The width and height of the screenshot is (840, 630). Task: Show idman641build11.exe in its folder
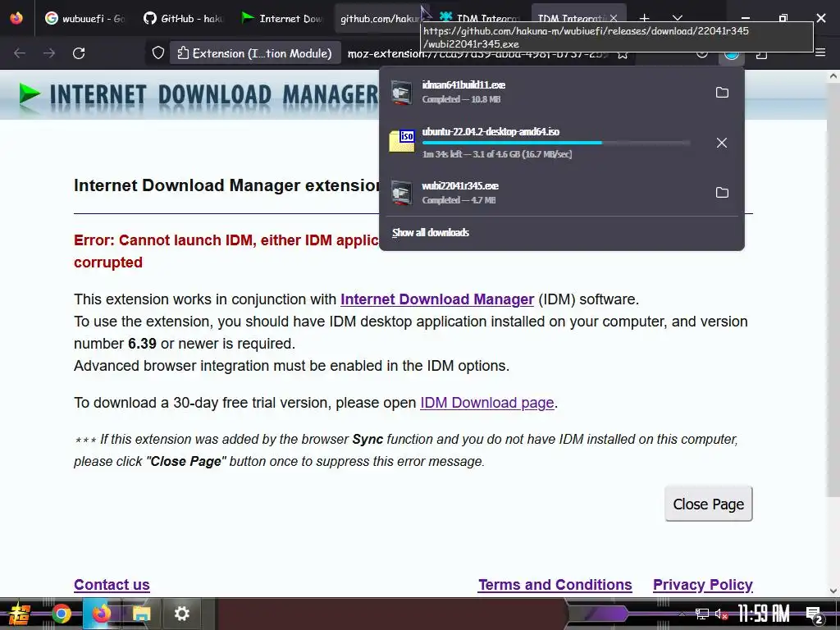722,92
